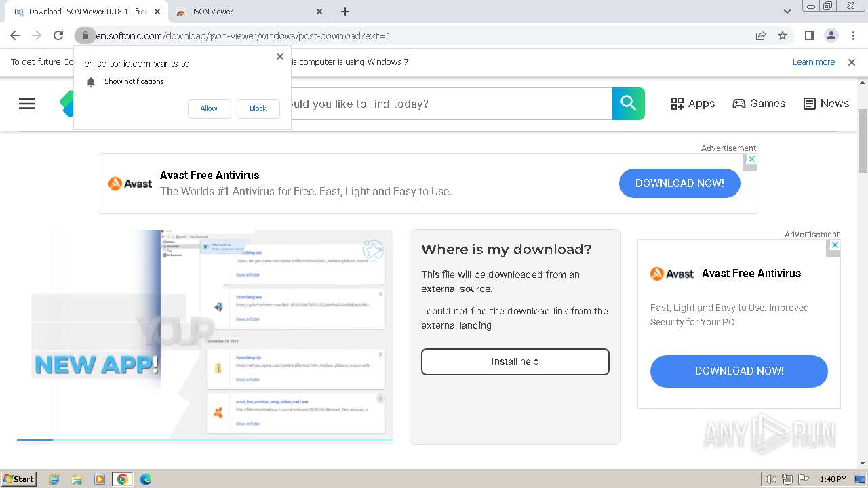Click the NEW APP video thumbnail
The height and width of the screenshot is (488, 868).
click(x=205, y=335)
